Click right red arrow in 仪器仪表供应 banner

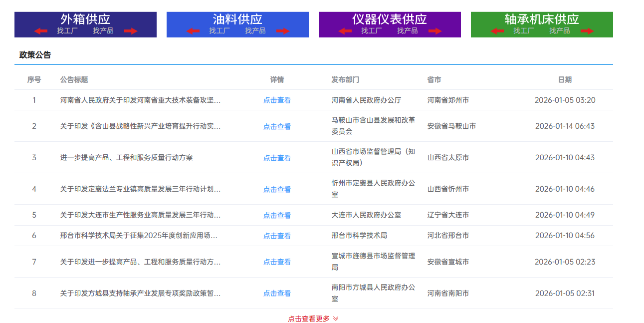click(435, 31)
